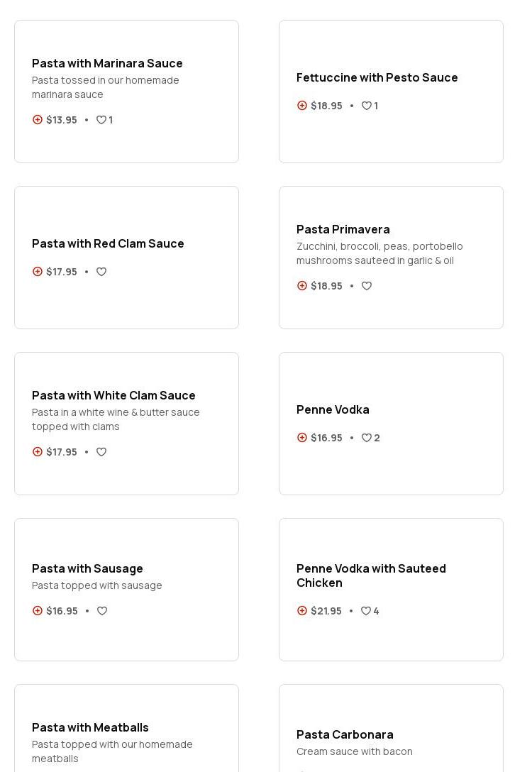This screenshot has width=532, height=772.
Task: Add Pasta Primavera with the plus icon
Action: click(302, 286)
